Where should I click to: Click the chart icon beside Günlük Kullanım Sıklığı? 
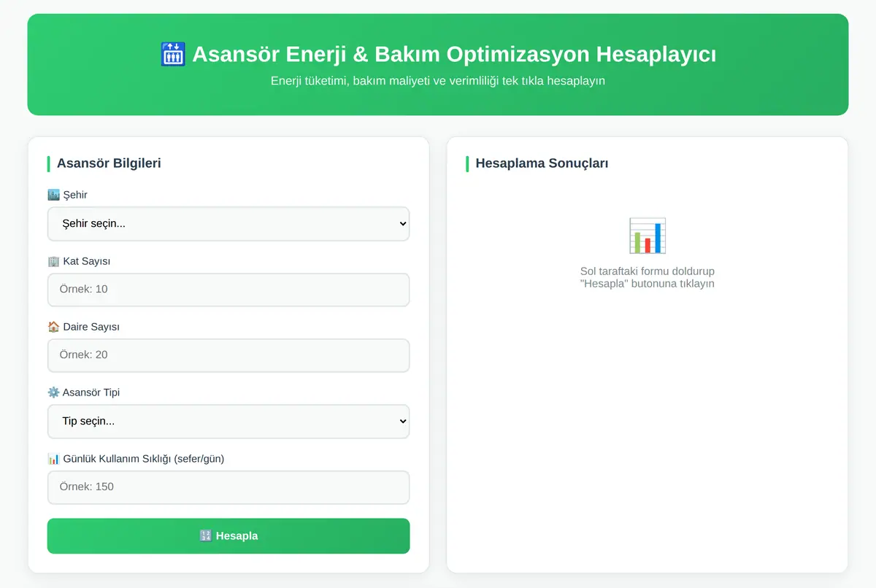pos(53,459)
